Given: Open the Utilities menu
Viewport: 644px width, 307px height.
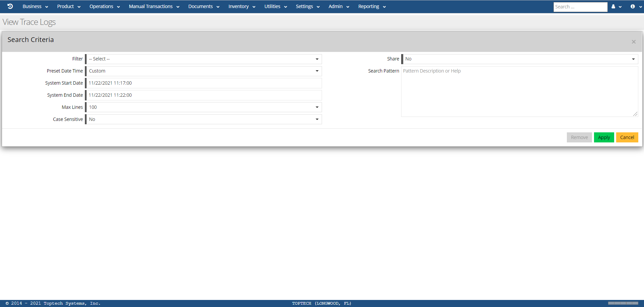Looking at the screenshot, I should 275,6.
